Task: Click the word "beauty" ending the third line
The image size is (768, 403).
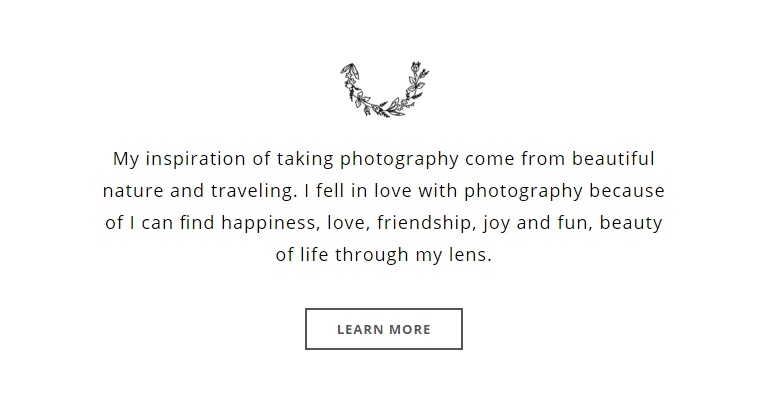Action: pyautogui.click(x=630, y=223)
